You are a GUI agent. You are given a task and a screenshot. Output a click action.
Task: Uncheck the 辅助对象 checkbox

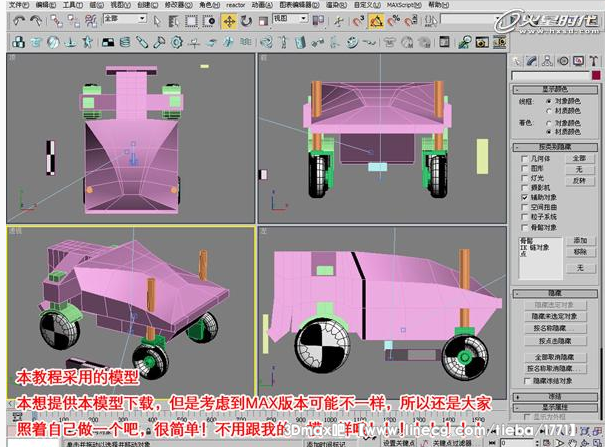coord(524,197)
